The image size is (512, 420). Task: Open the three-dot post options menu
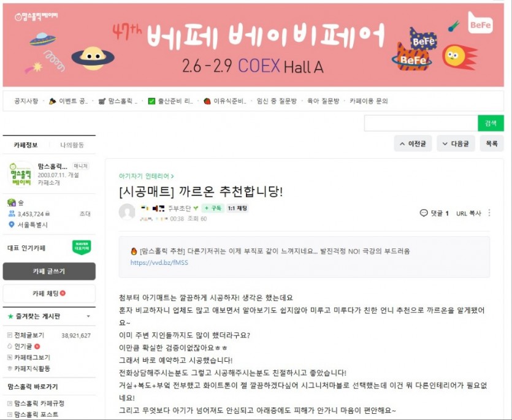pyautogui.click(x=489, y=213)
